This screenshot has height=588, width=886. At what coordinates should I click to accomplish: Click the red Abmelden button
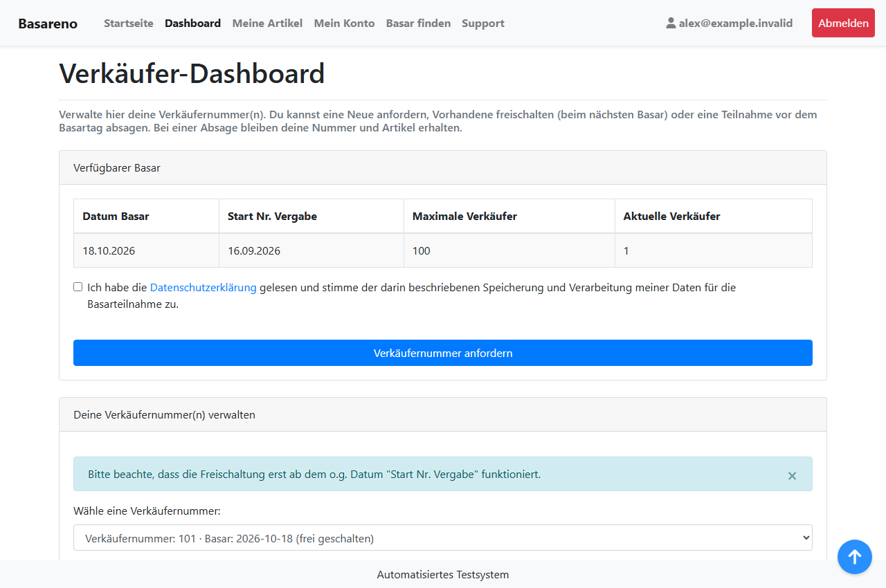tap(843, 23)
